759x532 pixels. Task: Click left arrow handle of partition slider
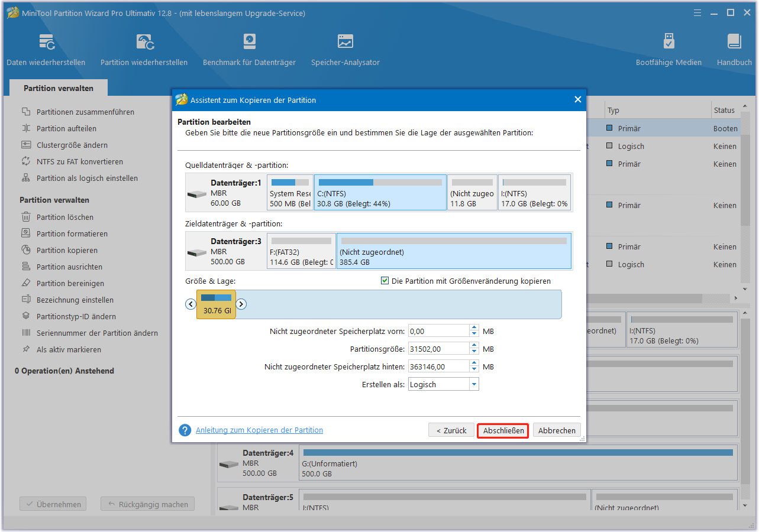pyautogui.click(x=190, y=304)
